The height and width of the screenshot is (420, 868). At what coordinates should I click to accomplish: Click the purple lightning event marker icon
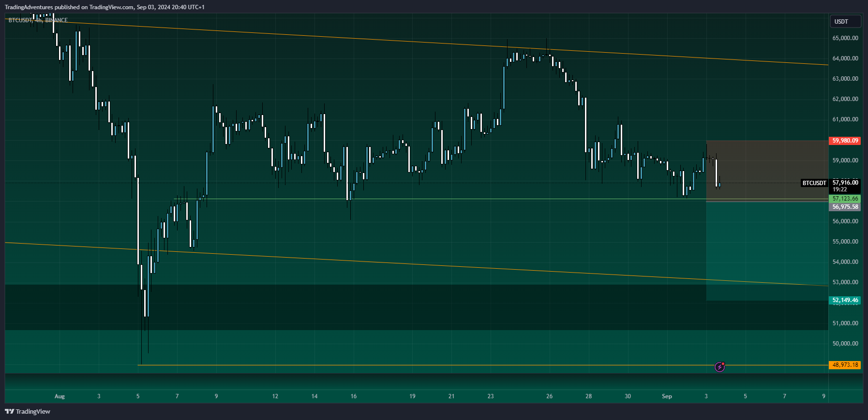720,367
